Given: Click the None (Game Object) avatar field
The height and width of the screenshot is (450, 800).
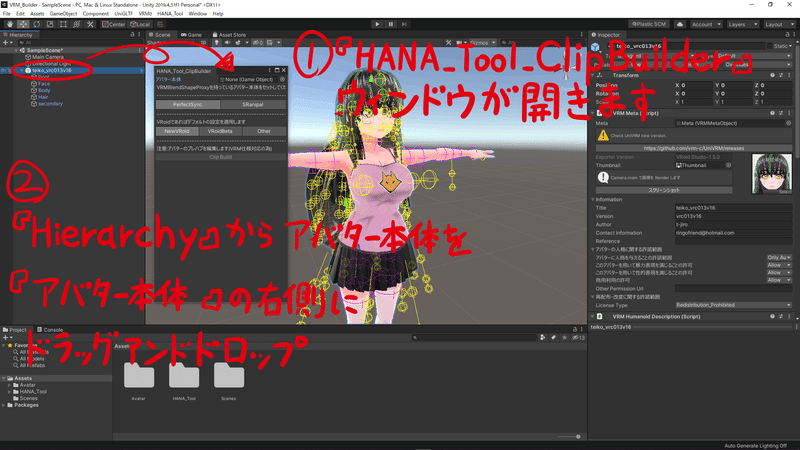Looking at the screenshot, I should tap(248, 80).
